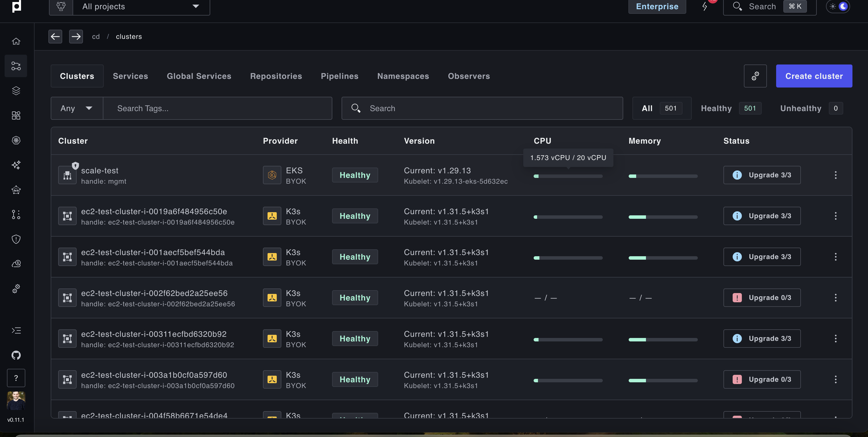Click K3s provider icon for ec2-test-cluster-i-0019a6f484956c50e

(x=272, y=216)
